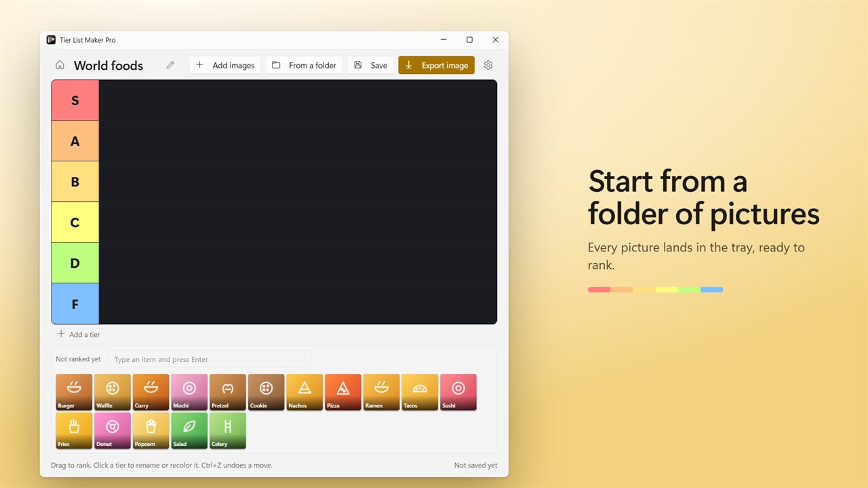
Task: Go to the home screen icon
Action: click(60, 65)
